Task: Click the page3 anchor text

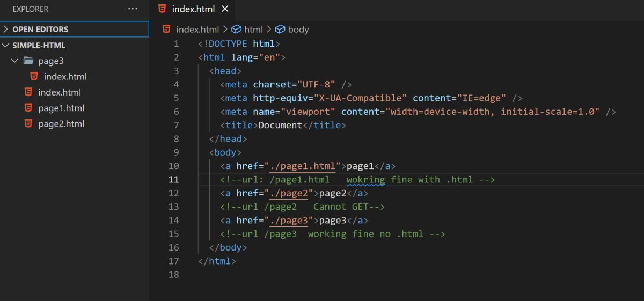Action: click(333, 220)
